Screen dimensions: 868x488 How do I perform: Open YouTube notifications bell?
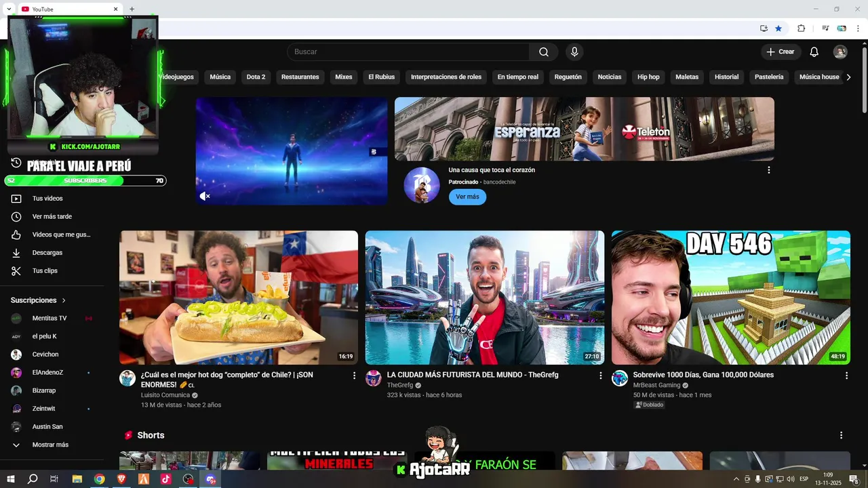(814, 52)
